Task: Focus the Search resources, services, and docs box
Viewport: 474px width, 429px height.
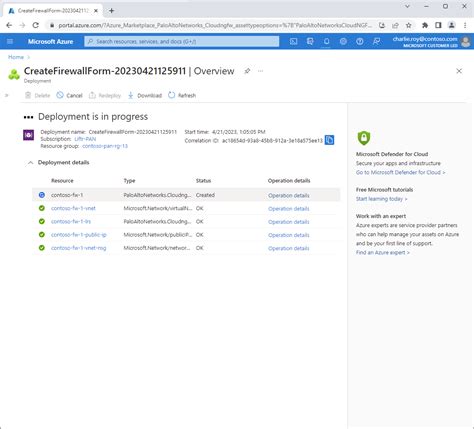Action: [182, 41]
